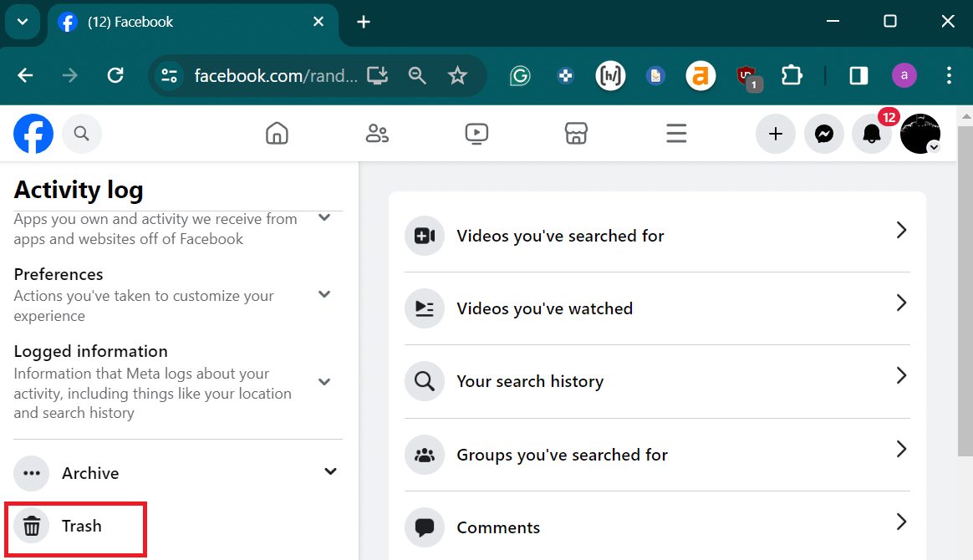The width and height of the screenshot is (973, 560).
Task: Click the playlist icon beside Videos you've watched
Action: tap(425, 308)
